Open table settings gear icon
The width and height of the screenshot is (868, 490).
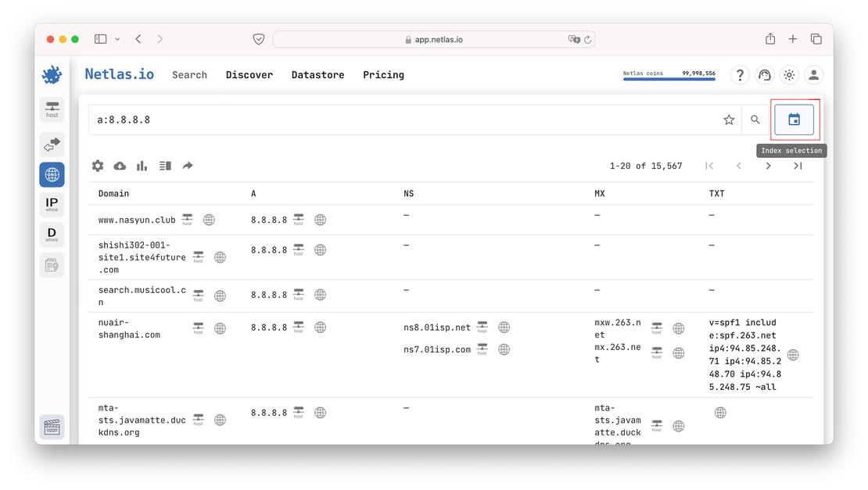pos(98,166)
